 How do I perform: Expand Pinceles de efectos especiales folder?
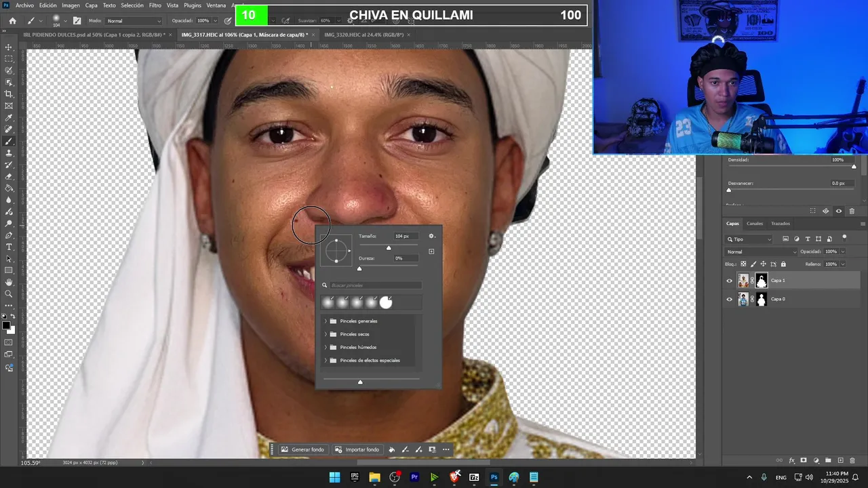click(325, 361)
